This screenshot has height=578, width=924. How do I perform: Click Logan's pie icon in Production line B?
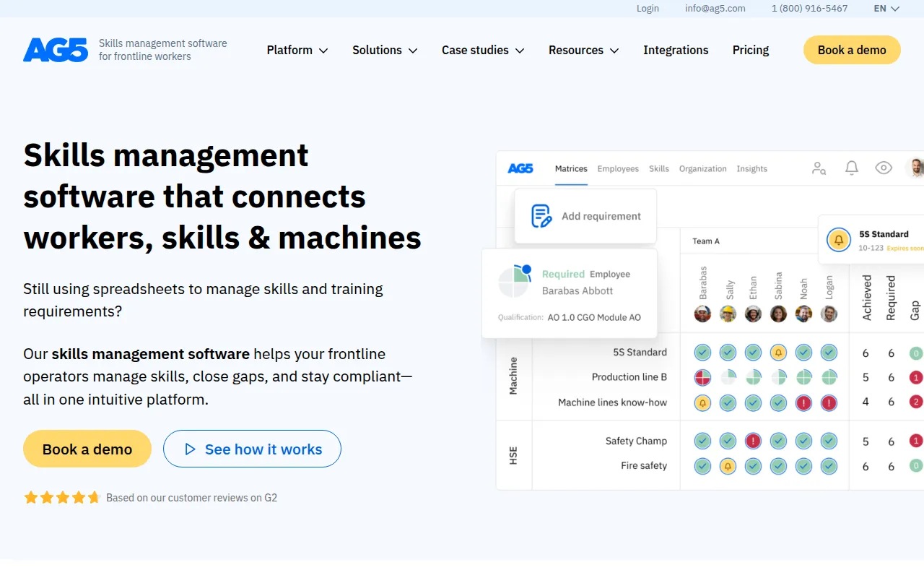pyautogui.click(x=829, y=377)
